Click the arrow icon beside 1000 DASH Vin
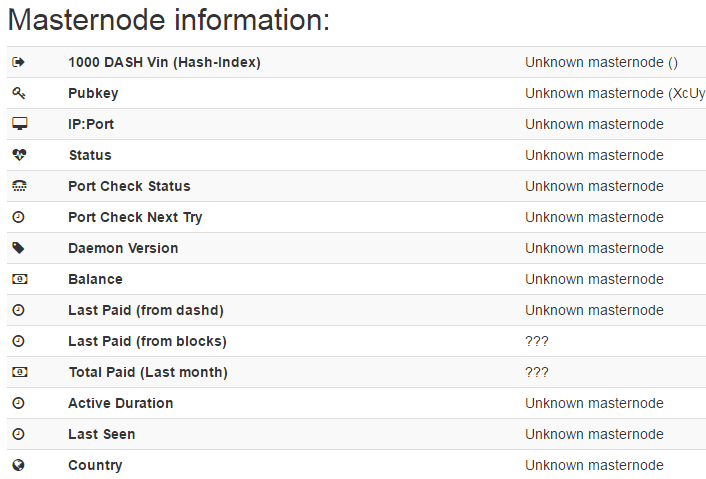706x479 pixels. click(18, 62)
